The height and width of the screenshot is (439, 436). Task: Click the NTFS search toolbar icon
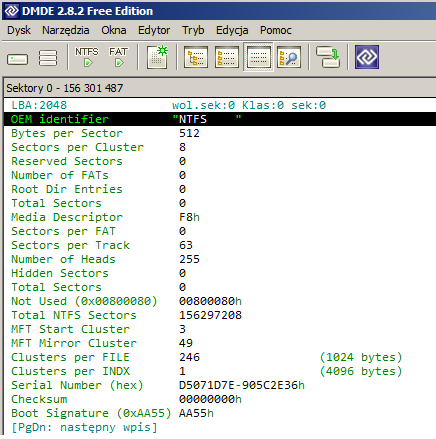tap(87, 57)
